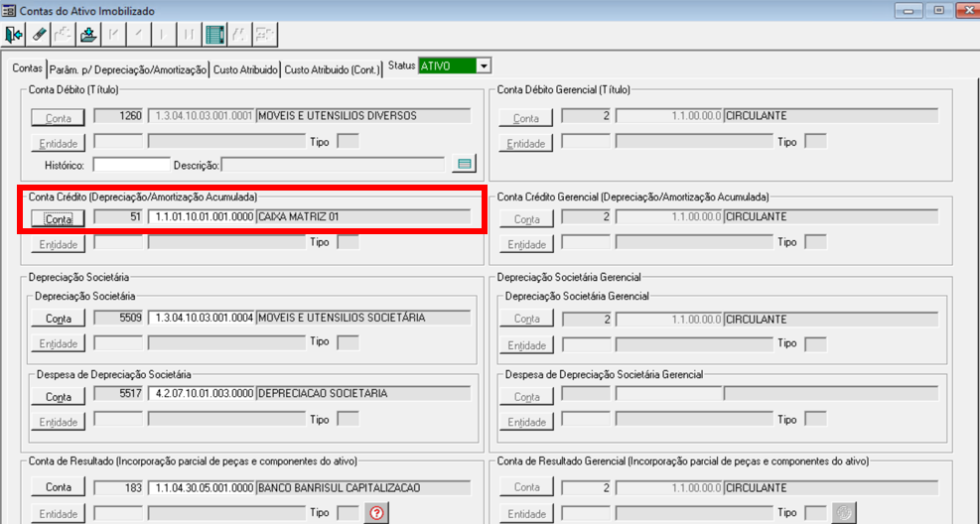Click the eraser clear icon in the toolbar

click(39, 35)
